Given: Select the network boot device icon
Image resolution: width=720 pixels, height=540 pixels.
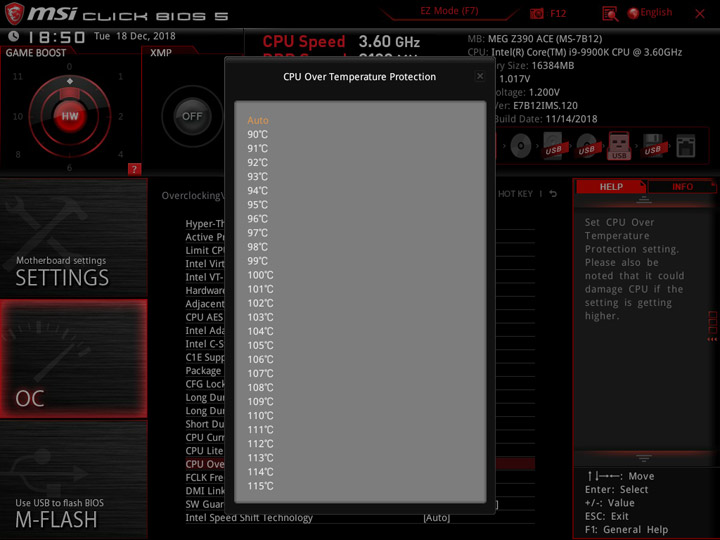Looking at the screenshot, I should (686, 146).
